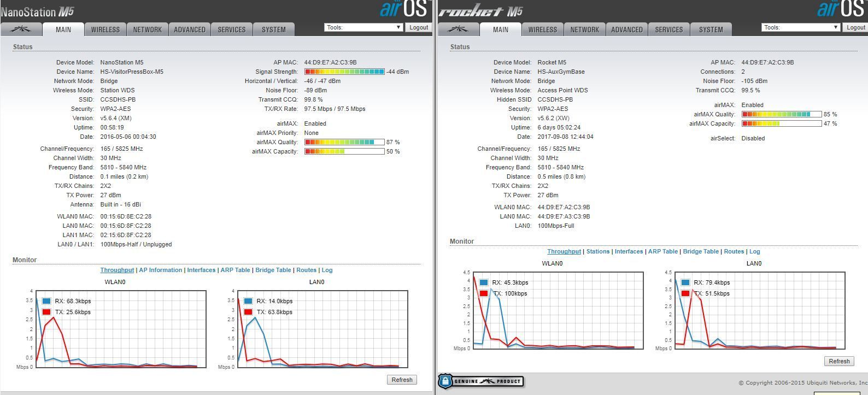Viewport: 868px width, 395px height.
Task: Select TX/RX Rate value 97.5 Mbps / 97.5 Mbps
Action: click(x=335, y=109)
